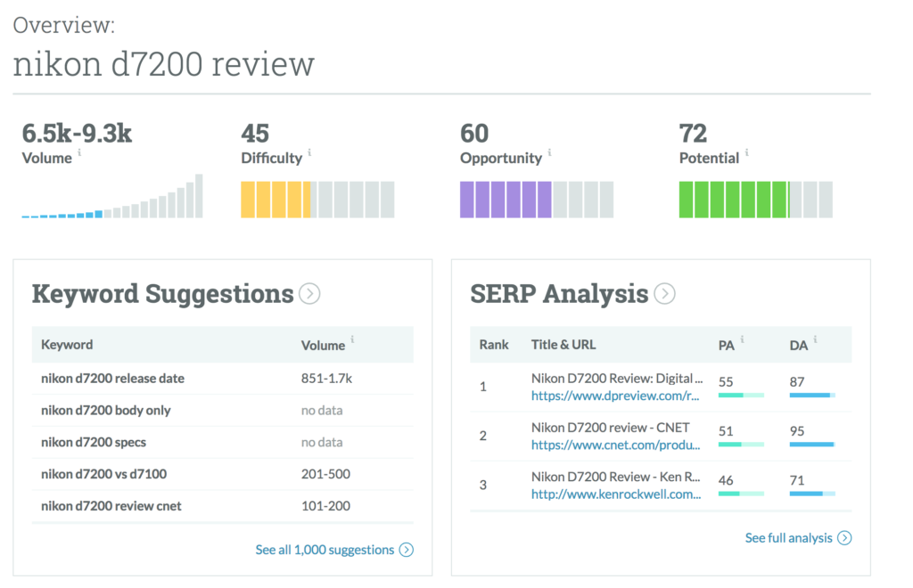Click the PA column header
Screen dimensions: 913x588
pos(726,346)
